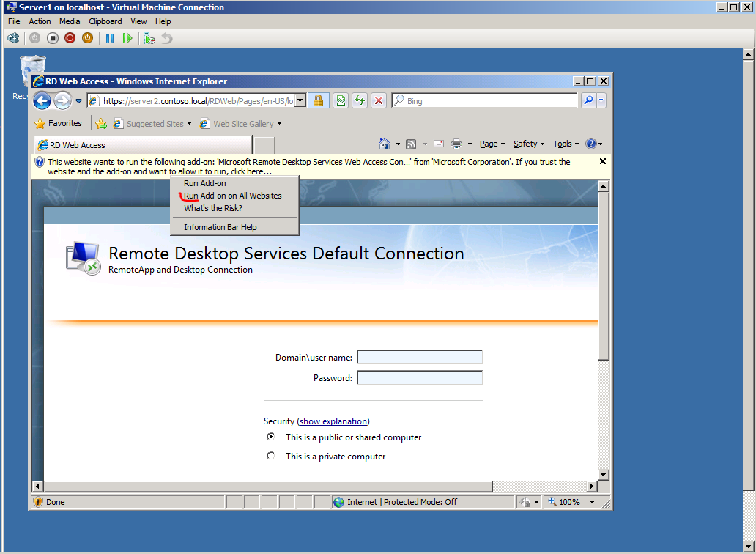Pause the virtual machine
Image resolution: width=756 pixels, height=554 pixels.
(x=110, y=38)
